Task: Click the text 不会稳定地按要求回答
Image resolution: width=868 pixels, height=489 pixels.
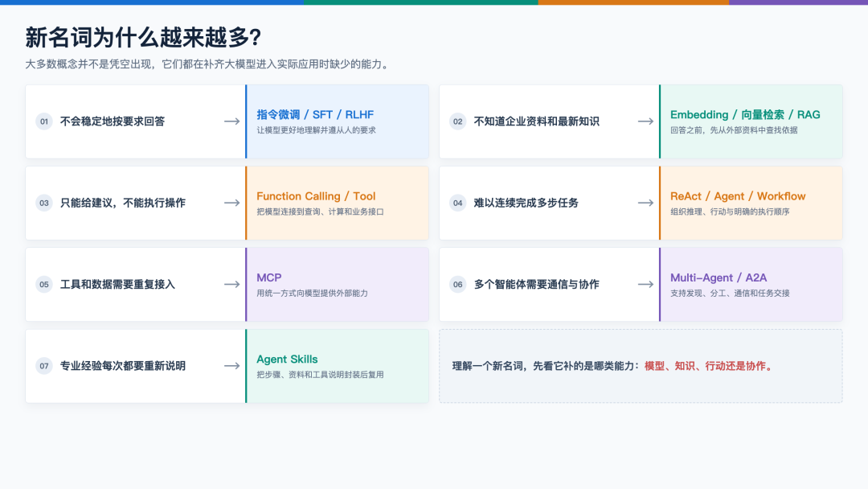Action: coord(113,121)
